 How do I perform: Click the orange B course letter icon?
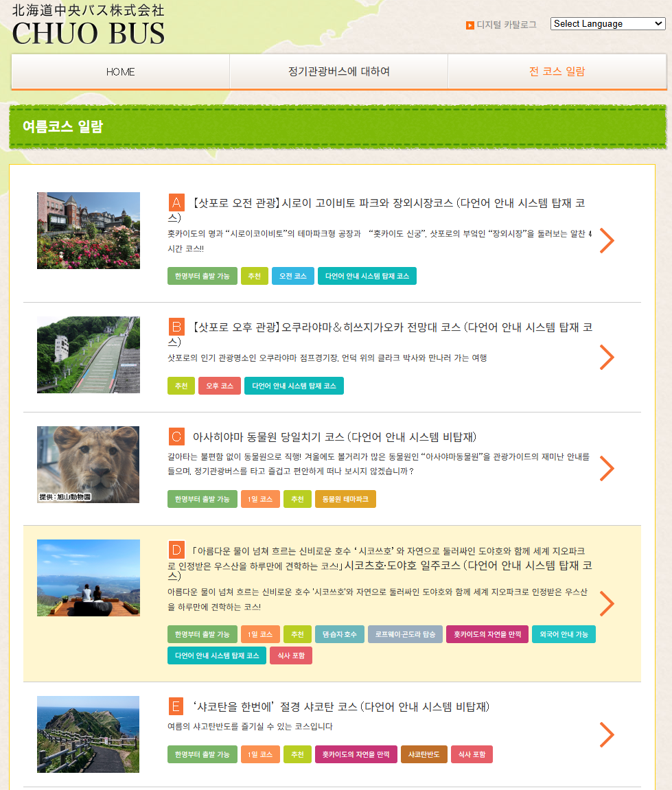176,327
